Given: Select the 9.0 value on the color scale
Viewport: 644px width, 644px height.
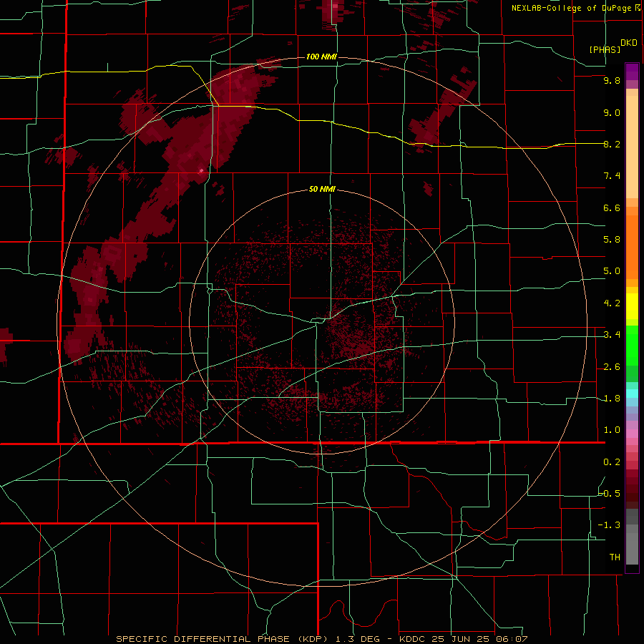Looking at the screenshot, I should pyautogui.click(x=612, y=112).
